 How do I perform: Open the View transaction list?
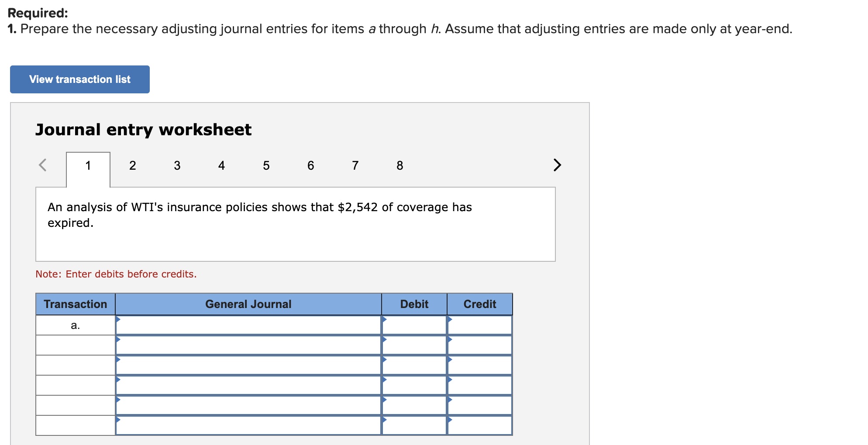tap(79, 79)
